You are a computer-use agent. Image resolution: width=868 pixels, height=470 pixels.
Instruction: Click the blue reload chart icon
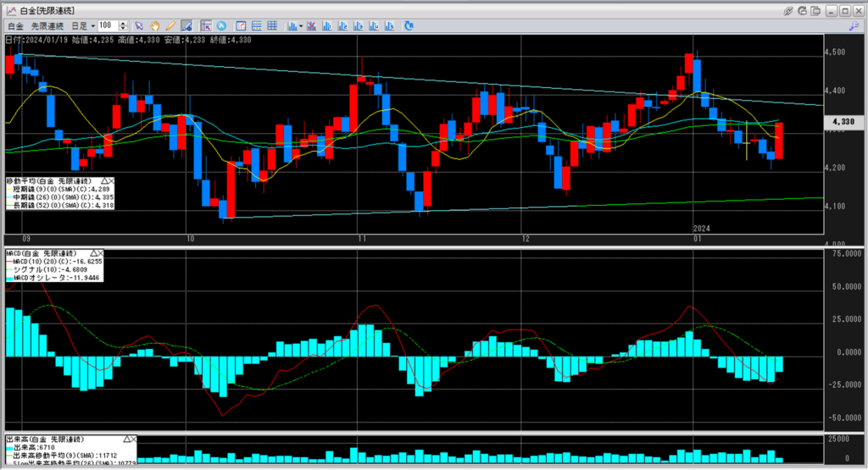(x=409, y=26)
